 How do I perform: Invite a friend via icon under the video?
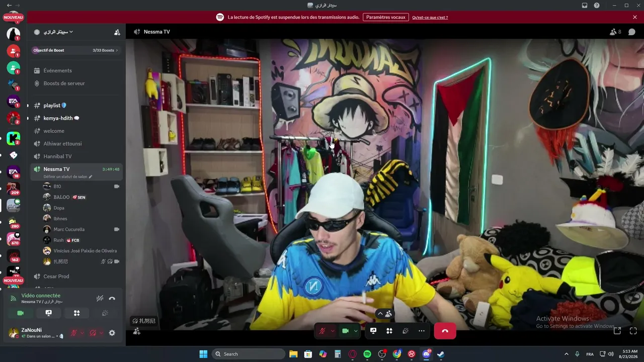pyautogui.click(x=137, y=331)
